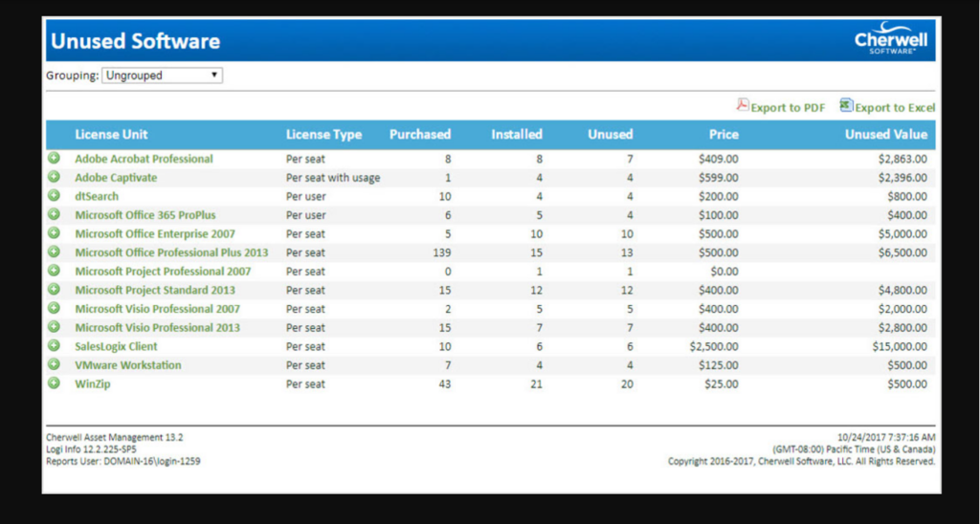Click the timestamp 10/24/2017 7:37:16 AM

pos(886,437)
